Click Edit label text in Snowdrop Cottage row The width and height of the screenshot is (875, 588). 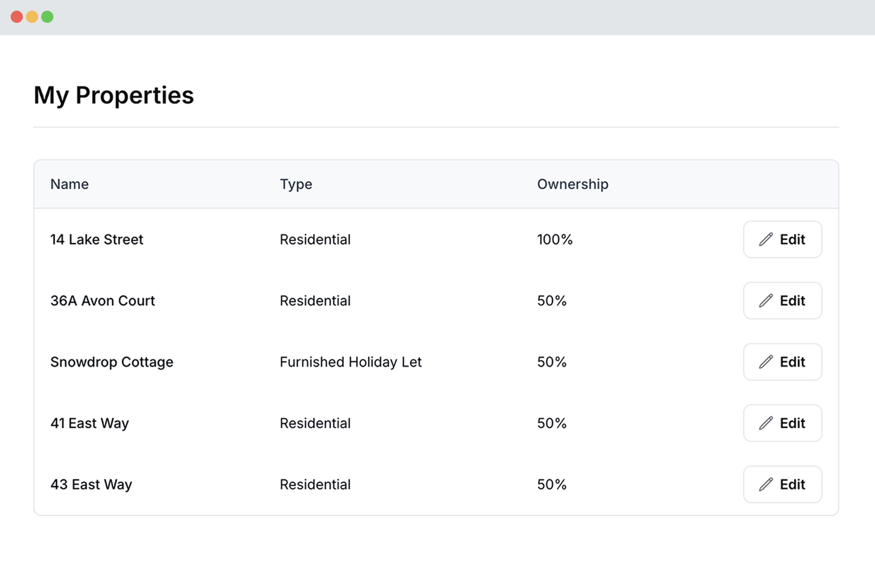point(792,362)
